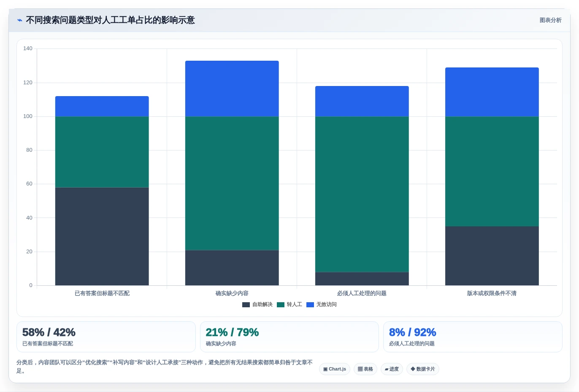
Task: Click the y-axis value 80
Action: tap(29, 150)
